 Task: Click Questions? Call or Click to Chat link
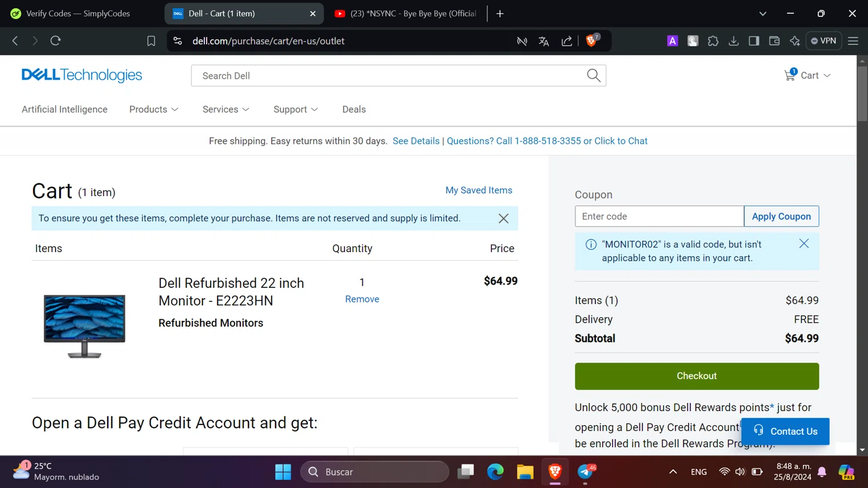[547, 141]
